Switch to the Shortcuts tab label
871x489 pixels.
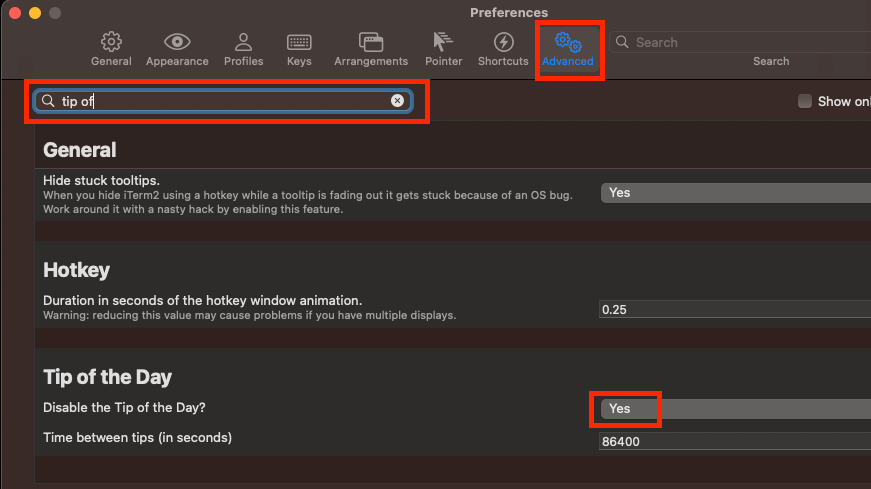(503, 61)
